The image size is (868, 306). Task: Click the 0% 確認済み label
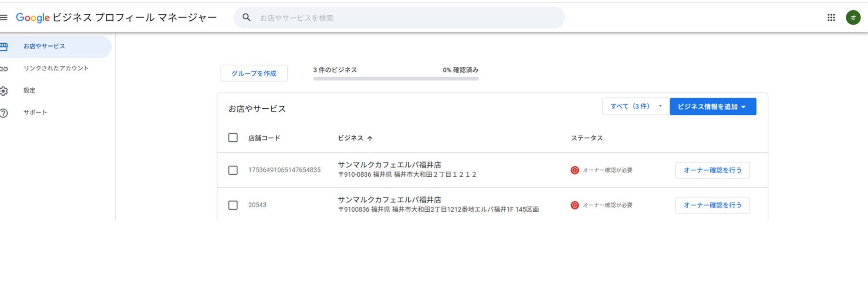coord(461,70)
